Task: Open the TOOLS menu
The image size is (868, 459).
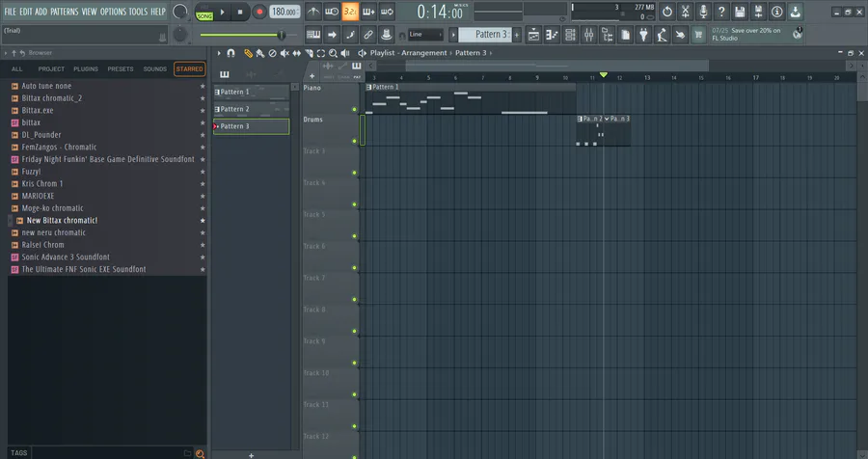Action: coord(138,12)
